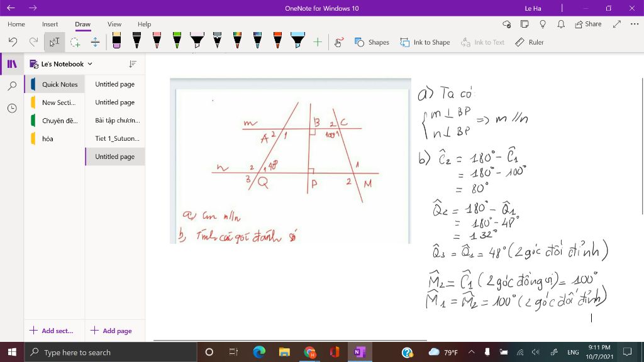Click the lightbulb Tell Me icon
This screenshot has height=362, width=644.
click(x=543, y=25)
